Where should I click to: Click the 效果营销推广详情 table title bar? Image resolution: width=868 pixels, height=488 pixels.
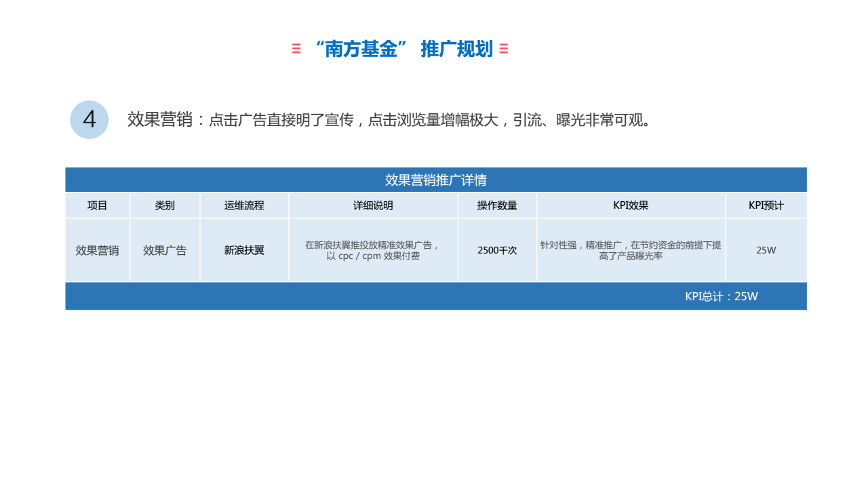tap(435, 180)
